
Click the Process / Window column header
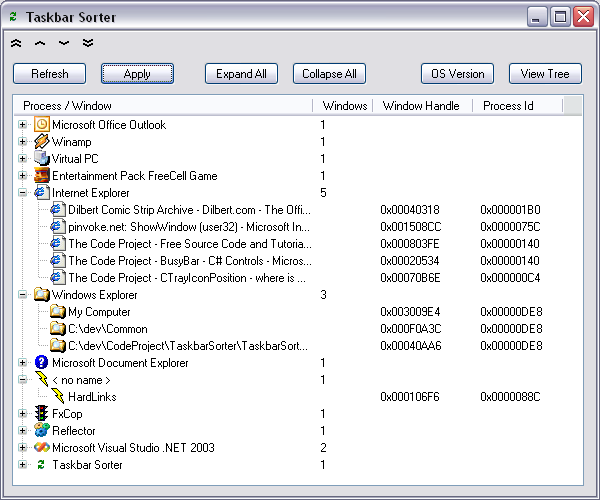coord(163,106)
